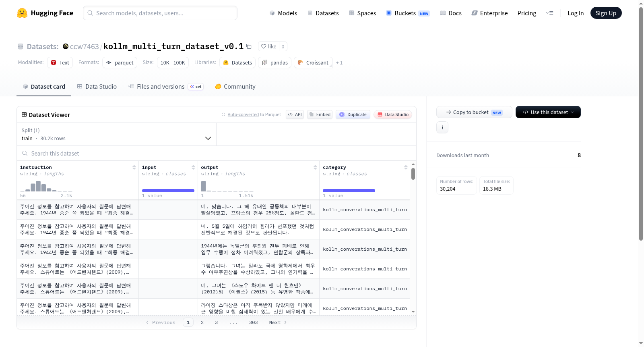644x347 pixels.
Task: Open Files and versions tab
Action: click(x=165, y=86)
